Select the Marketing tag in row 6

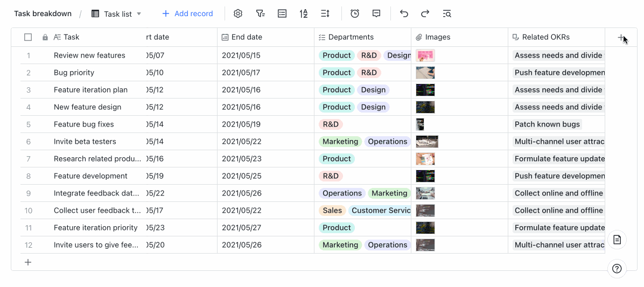(340, 142)
